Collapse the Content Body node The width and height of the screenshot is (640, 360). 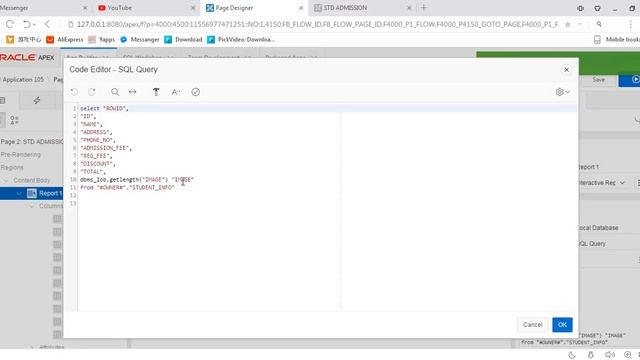[x=6, y=180]
